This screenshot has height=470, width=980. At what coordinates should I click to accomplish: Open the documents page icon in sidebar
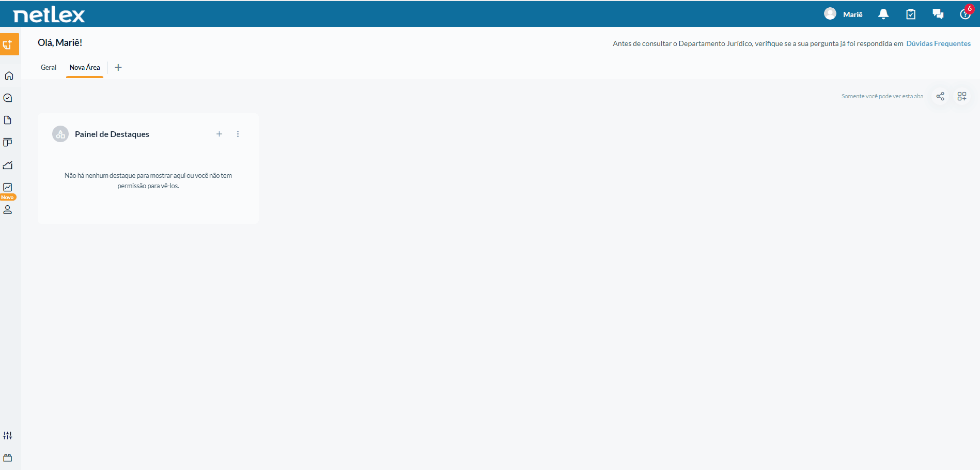(x=8, y=120)
